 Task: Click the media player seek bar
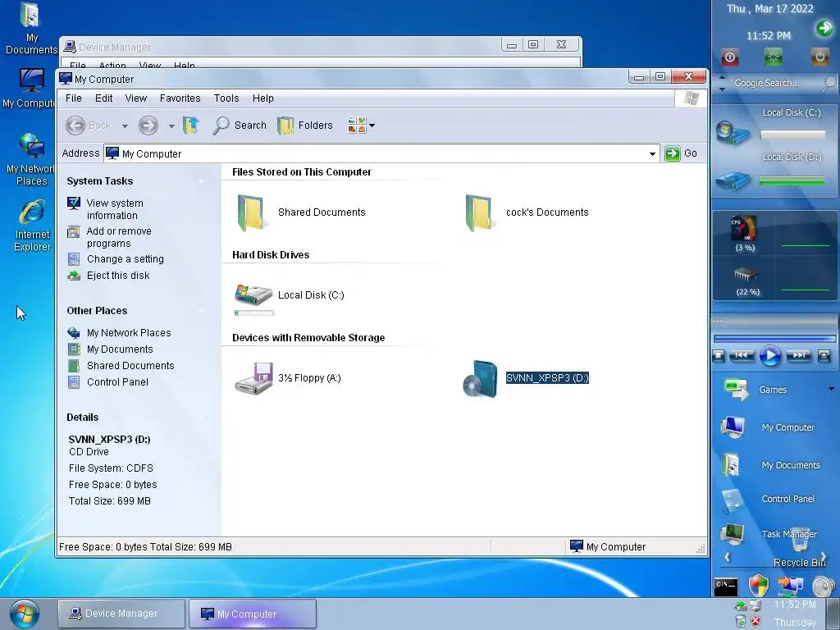pos(774,338)
